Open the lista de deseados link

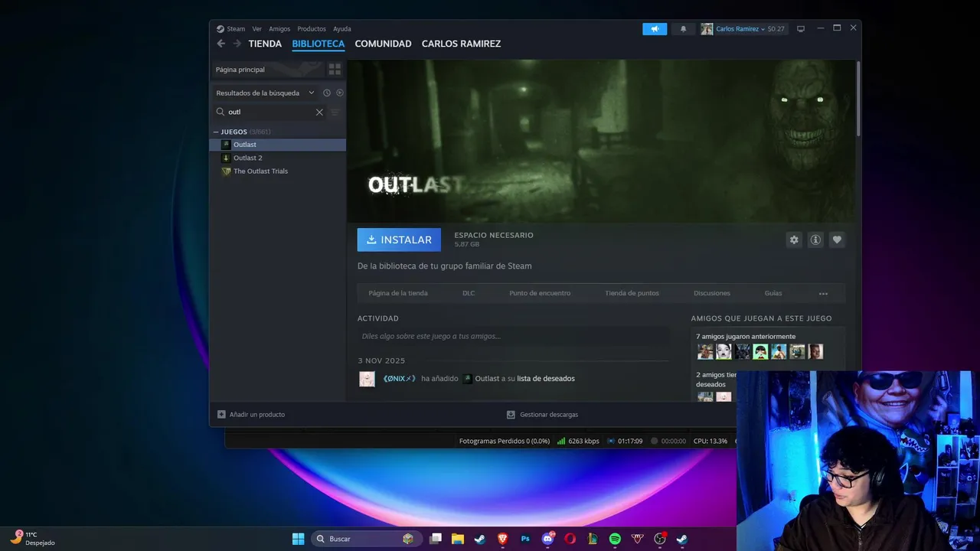pyautogui.click(x=546, y=379)
